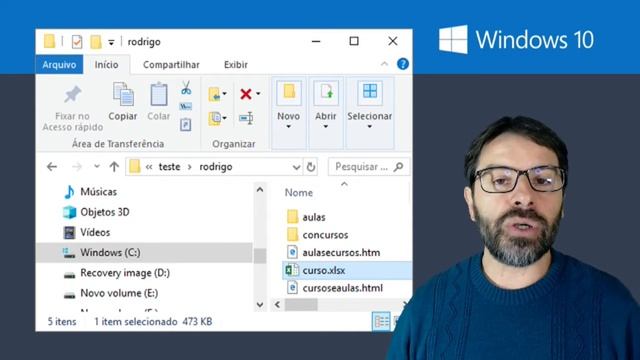Open the Arquivo tab
This screenshot has height=360, width=640.
tap(59, 64)
